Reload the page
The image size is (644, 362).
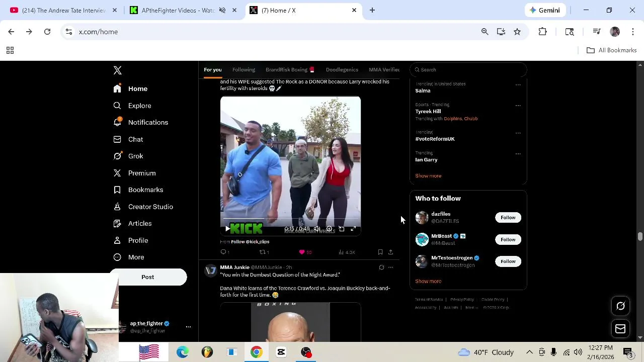47,32
